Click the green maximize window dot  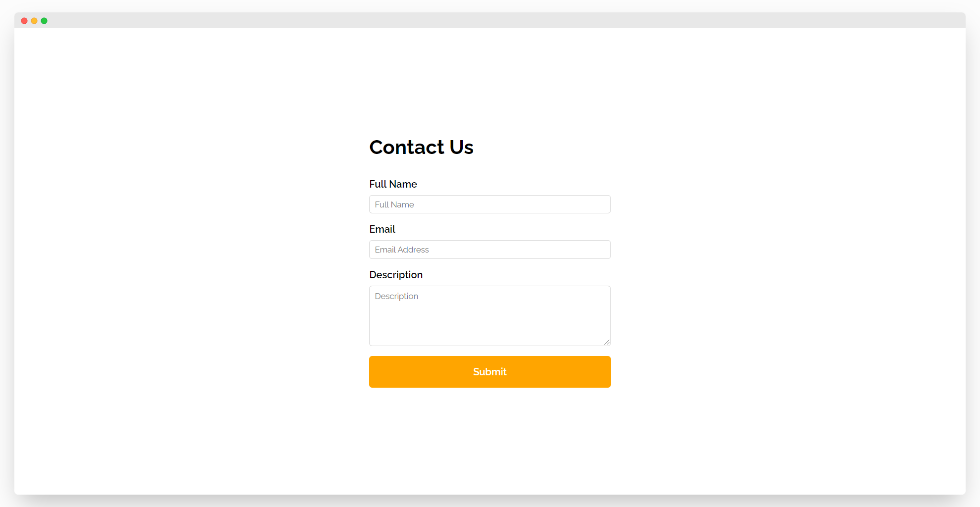point(44,21)
